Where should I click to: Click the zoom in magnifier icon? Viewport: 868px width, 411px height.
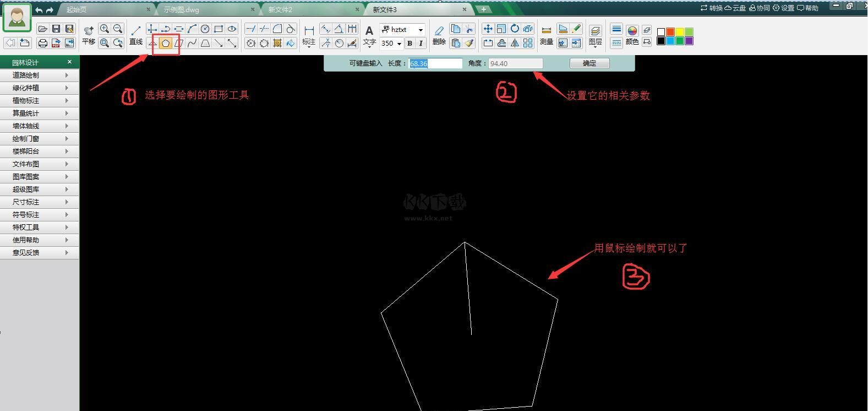(x=104, y=29)
